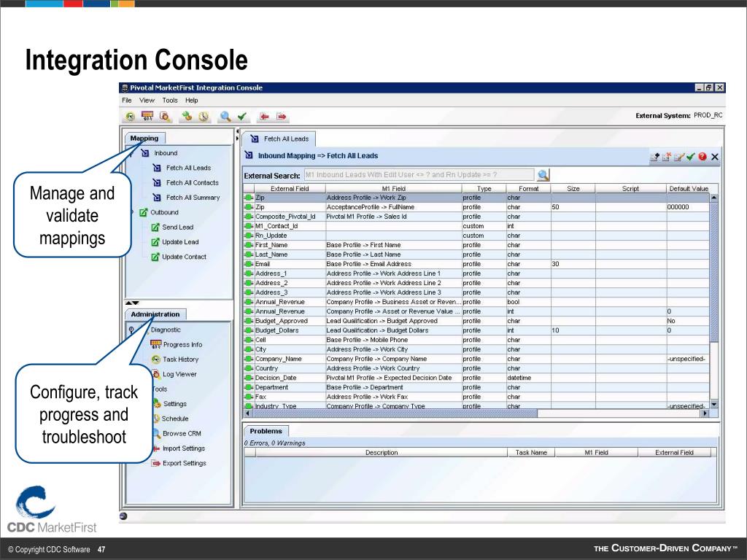The width and height of the screenshot is (747, 560).
Task: Click the green status icon beside Country row
Action: 249,368
